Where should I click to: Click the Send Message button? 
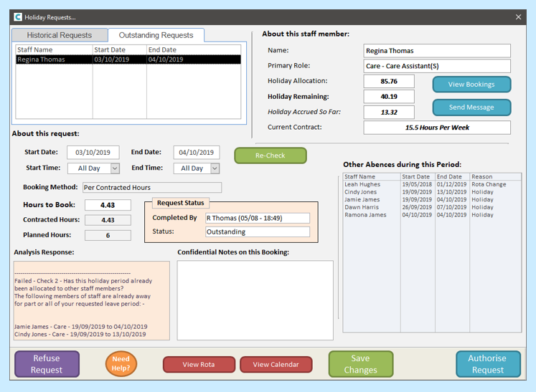click(x=471, y=107)
